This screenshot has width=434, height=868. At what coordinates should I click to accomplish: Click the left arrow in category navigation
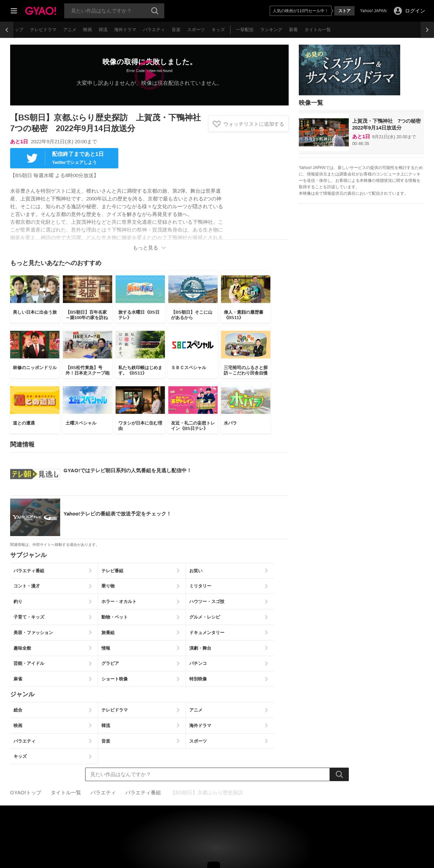[x=7, y=30]
